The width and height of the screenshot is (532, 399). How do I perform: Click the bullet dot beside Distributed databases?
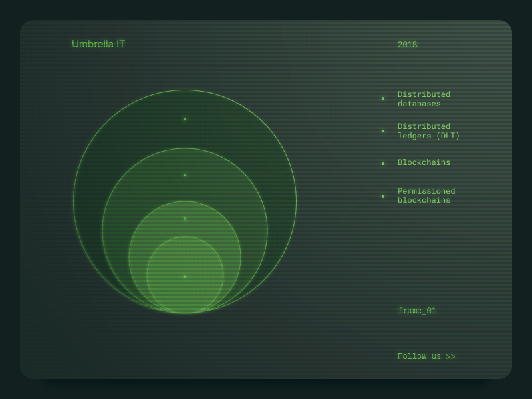[x=383, y=98]
